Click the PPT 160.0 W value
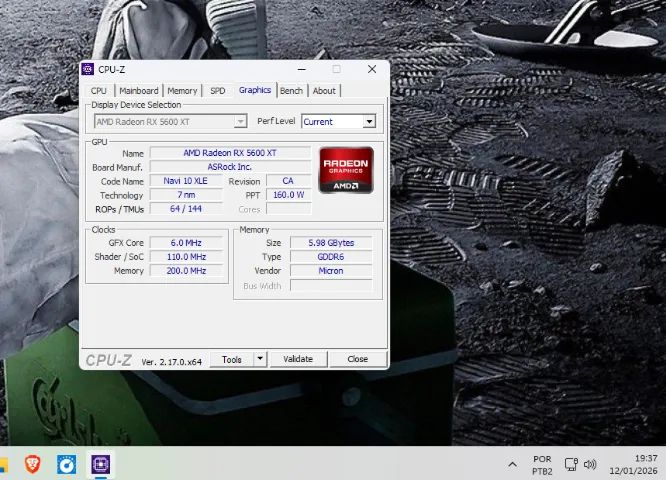Viewport: 666px width, 480px height. [288, 195]
